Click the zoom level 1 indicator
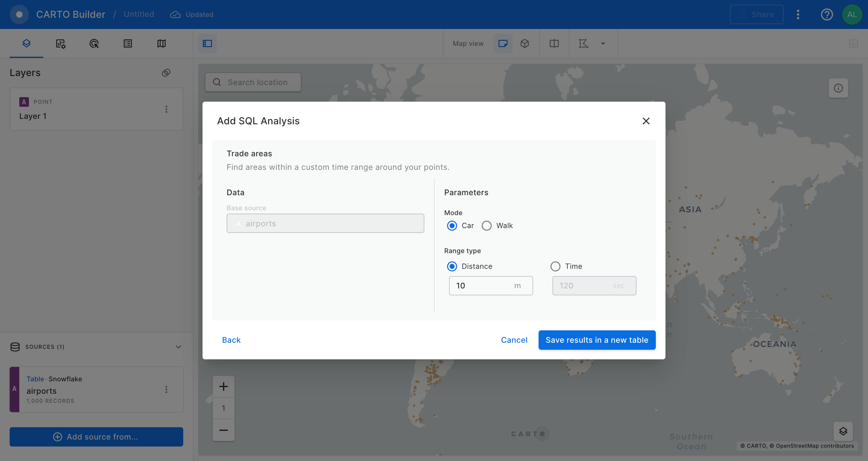Viewport: 868px width, 461px height. point(223,408)
